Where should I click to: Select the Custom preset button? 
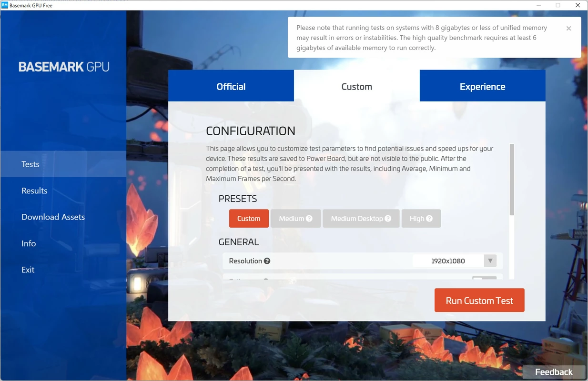(x=249, y=219)
